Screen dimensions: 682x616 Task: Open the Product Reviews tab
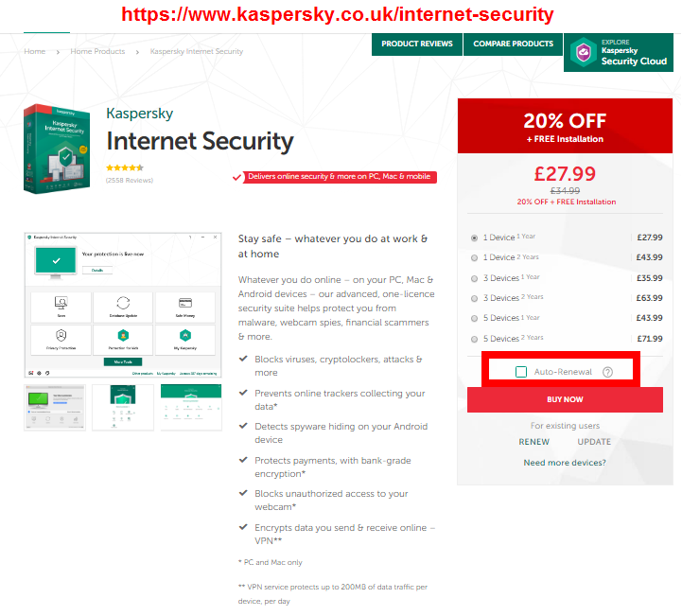(416, 44)
